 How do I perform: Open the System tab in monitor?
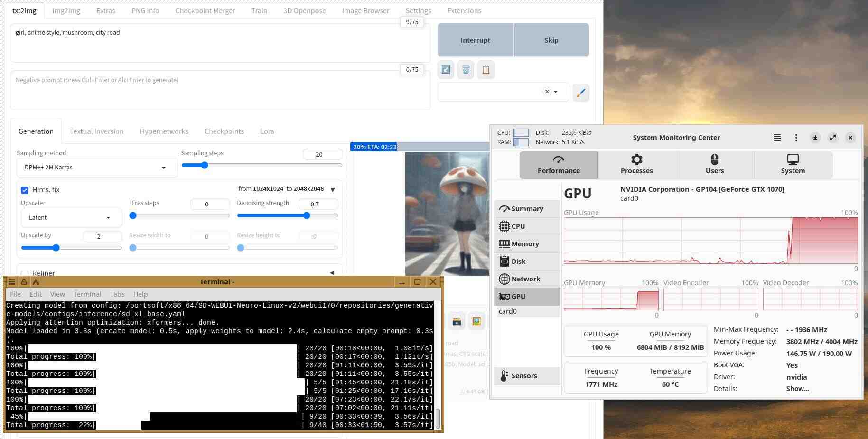pyautogui.click(x=793, y=165)
